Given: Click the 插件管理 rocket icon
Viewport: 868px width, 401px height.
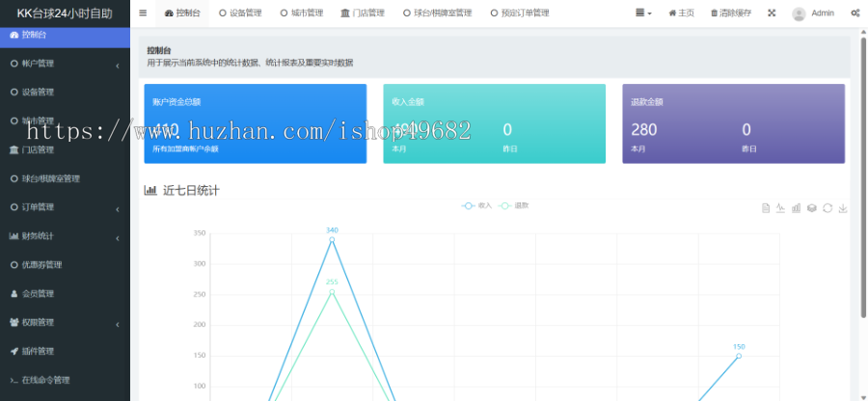Looking at the screenshot, I should tap(14, 351).
